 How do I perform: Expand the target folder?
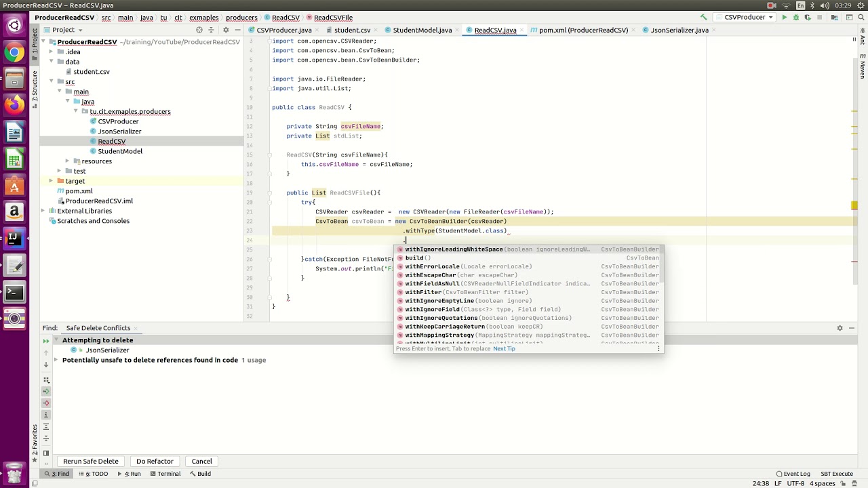(x=51, y=181)
